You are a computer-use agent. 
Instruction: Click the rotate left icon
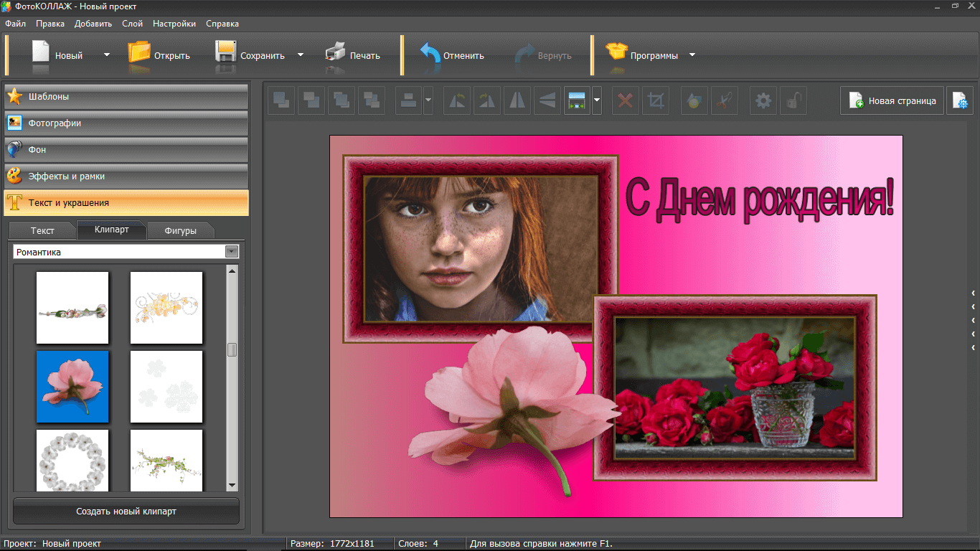click(x=456, y=101)
